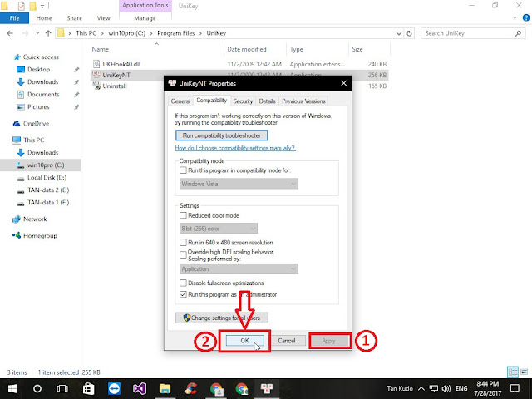Select the Uninstall file
This screenshot has height=399, width=532.
[x=115, y=86]
